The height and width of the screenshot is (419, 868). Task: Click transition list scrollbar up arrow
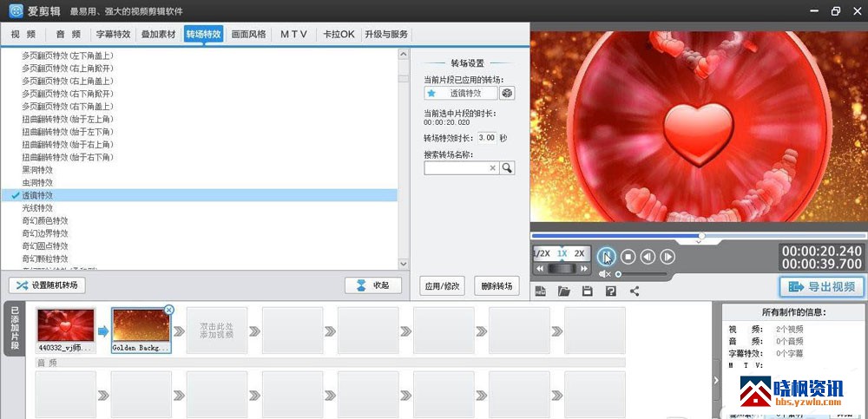(403, 55)
